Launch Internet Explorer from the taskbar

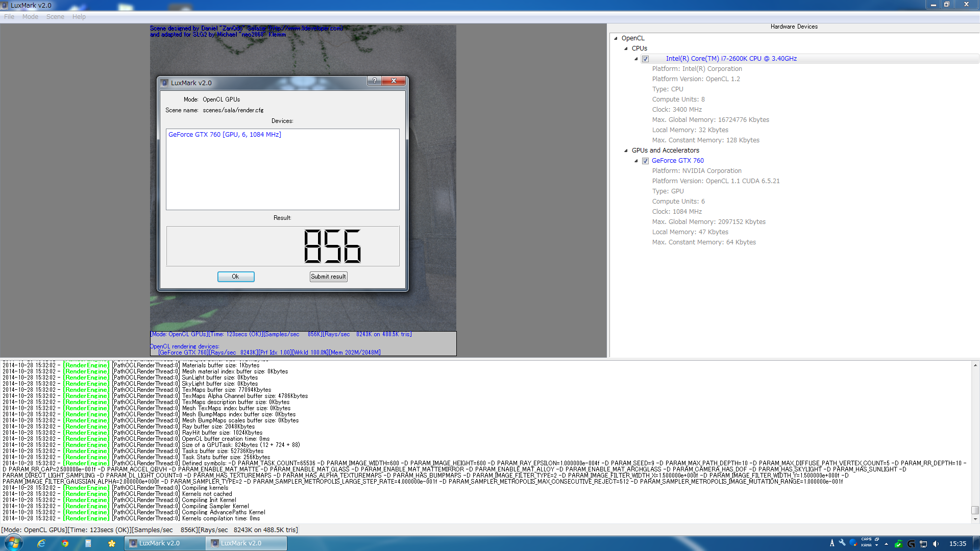[x=41, y=543]
